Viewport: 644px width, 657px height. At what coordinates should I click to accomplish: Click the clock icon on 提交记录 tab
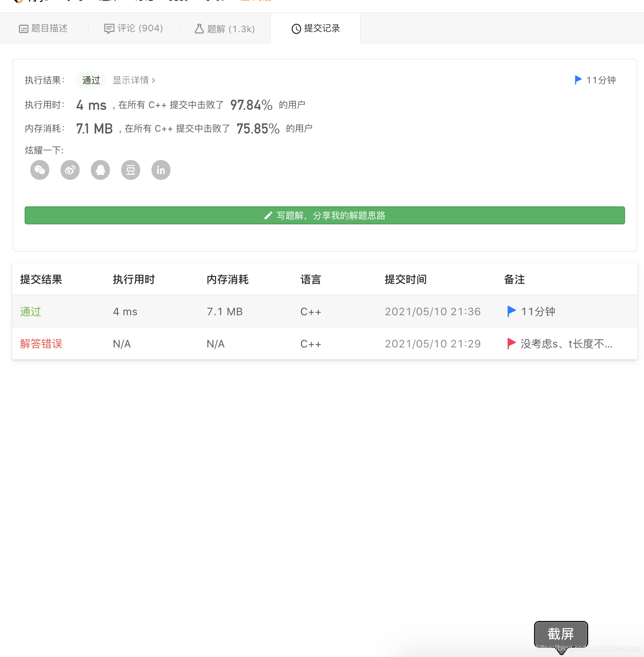pos(295,28)
